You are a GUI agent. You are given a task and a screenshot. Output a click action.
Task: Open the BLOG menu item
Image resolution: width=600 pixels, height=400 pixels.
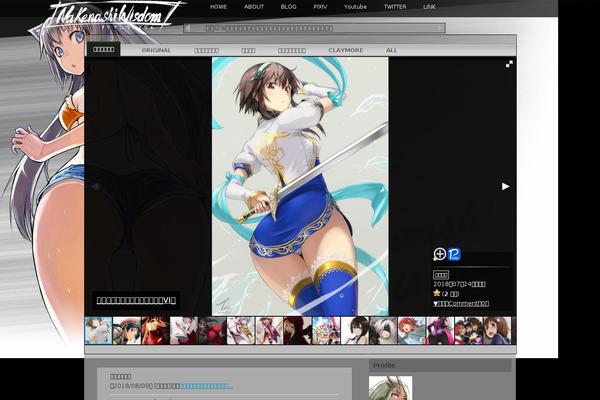coord(288,7)
